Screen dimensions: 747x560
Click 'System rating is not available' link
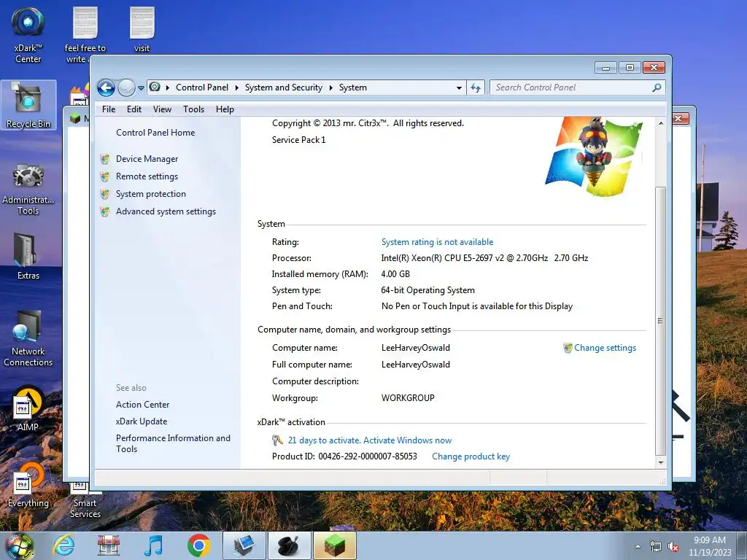pos(437,242)
